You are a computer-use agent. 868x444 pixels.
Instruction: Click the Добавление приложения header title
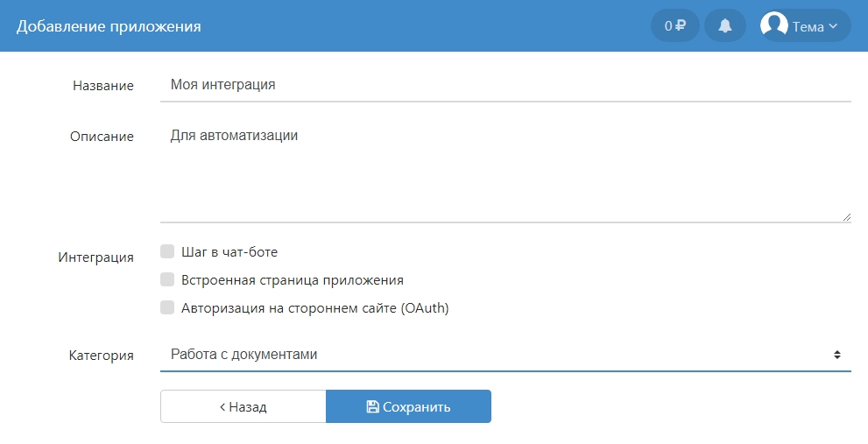click(109, 26)
